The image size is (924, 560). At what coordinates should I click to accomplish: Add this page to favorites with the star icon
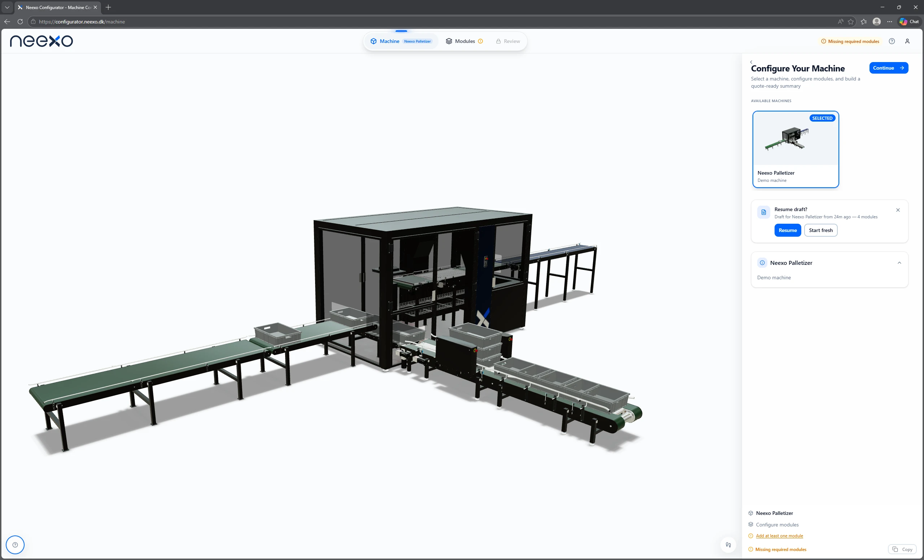tap(851, 21)
